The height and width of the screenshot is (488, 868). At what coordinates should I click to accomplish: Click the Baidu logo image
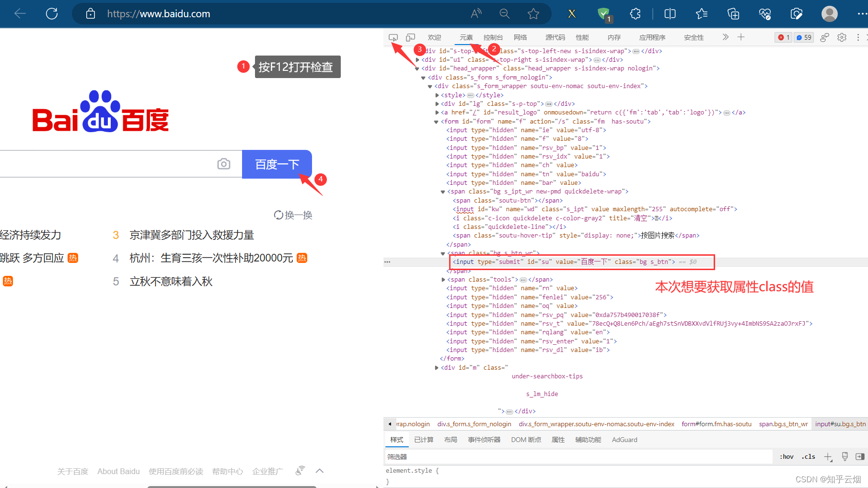coord(100,111)
